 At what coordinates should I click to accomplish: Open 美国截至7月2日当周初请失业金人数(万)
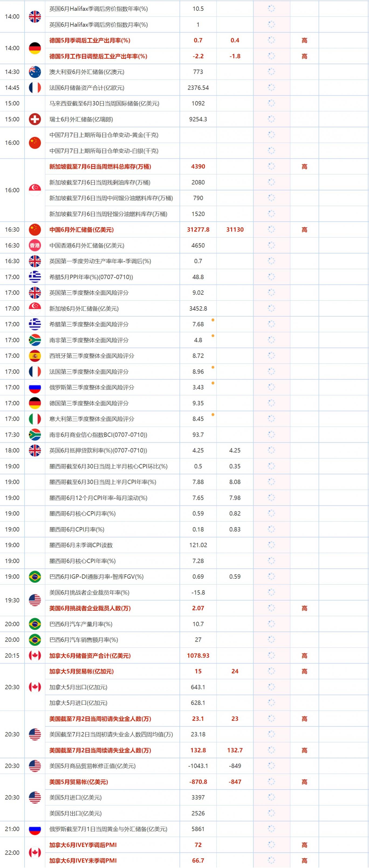[x=100, y=719]
